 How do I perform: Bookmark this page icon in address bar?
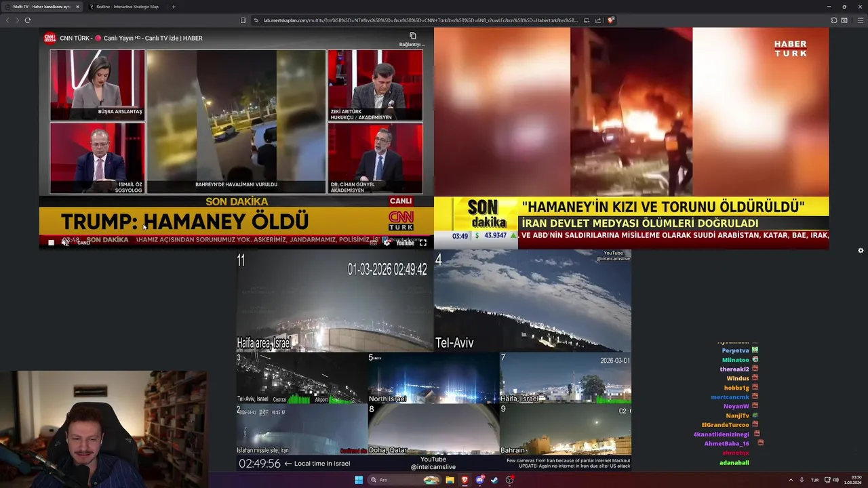point(243,20)
